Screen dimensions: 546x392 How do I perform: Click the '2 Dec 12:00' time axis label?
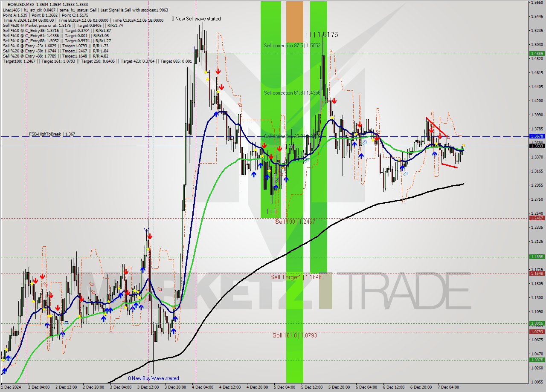point(66,387)
